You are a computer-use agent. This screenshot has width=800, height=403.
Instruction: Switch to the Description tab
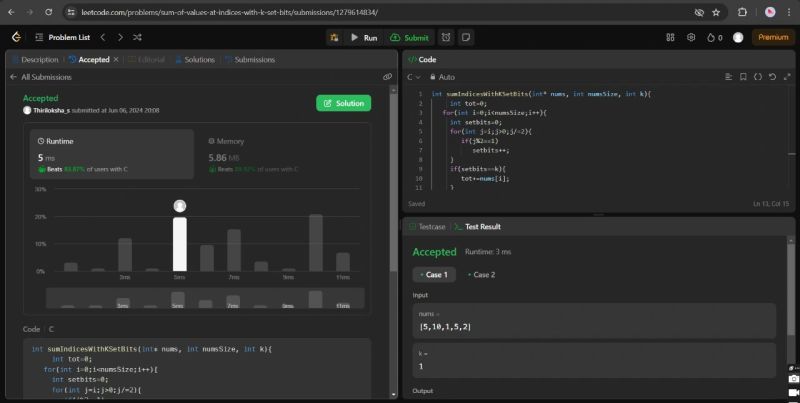[35, 60]
